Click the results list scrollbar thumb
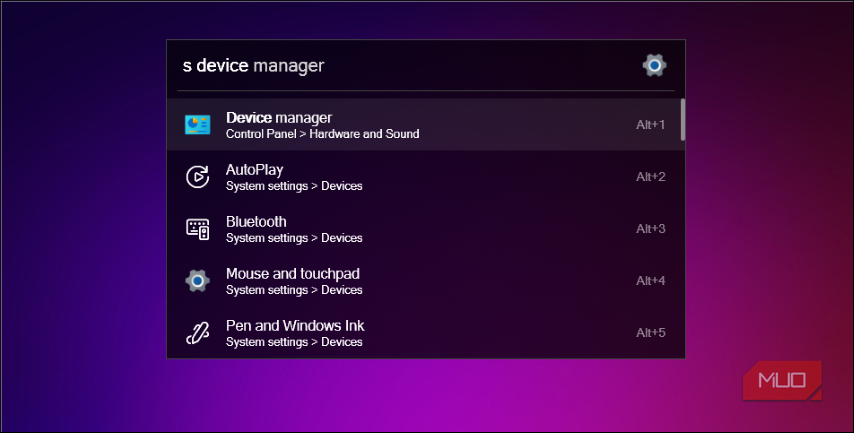This screenshot has height=433, width=854. [682, 120]
